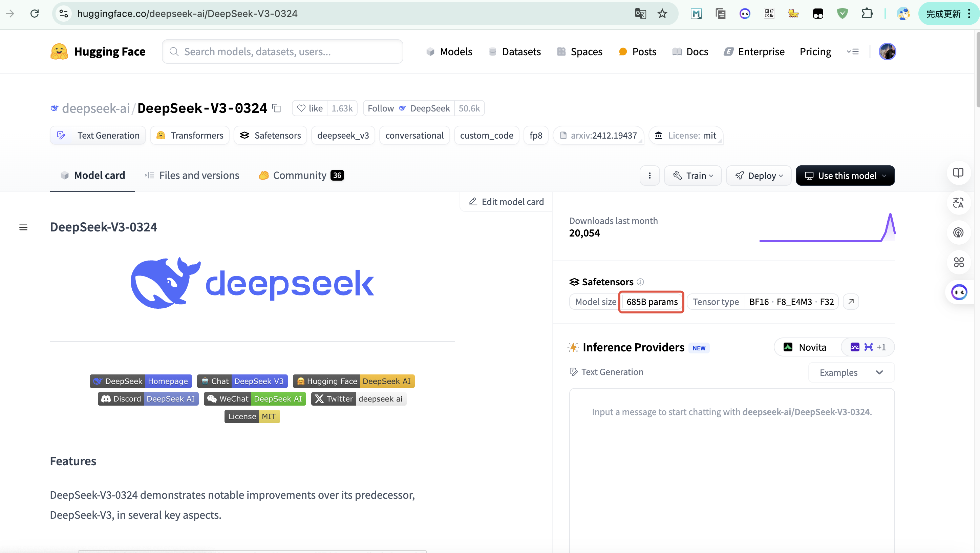
Task: Like the DeepSeek-V3-0324 model
Action: coord(310,108)
